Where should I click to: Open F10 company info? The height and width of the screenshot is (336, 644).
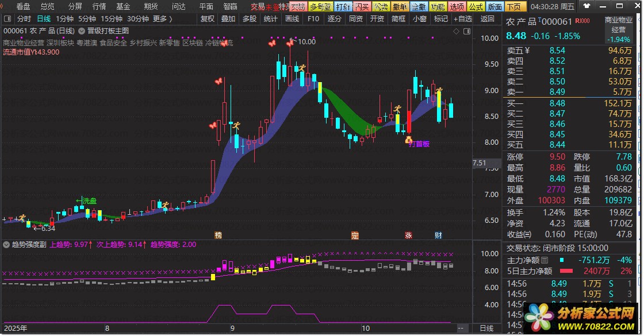313,19
